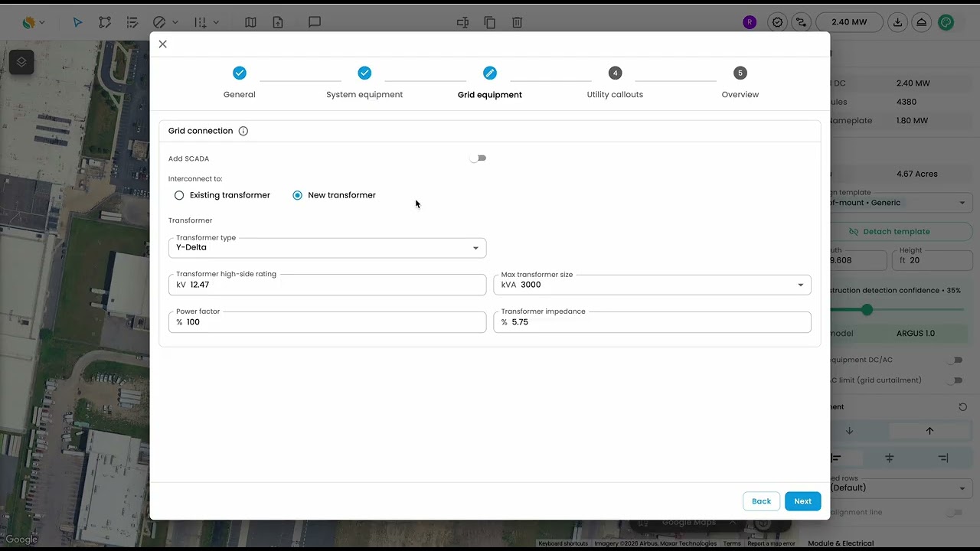Select the up arrow orientation button
Viewport: 980px width, 551px height.
pyautogui.click(x=929, y=431)
